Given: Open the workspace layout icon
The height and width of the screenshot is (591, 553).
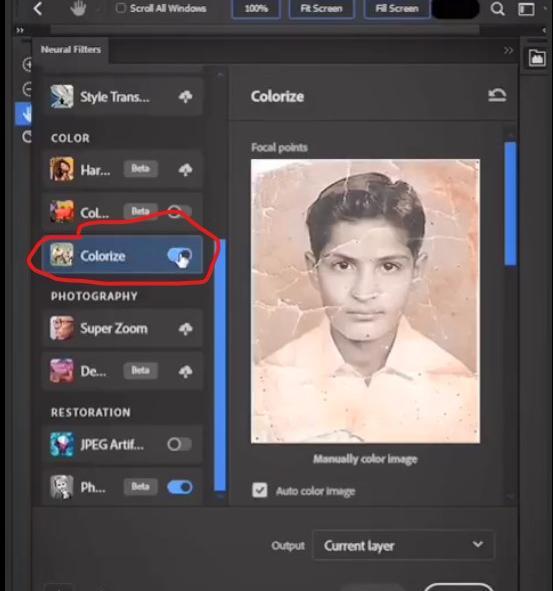Looking at the screenshot, I should pos(526,9).
